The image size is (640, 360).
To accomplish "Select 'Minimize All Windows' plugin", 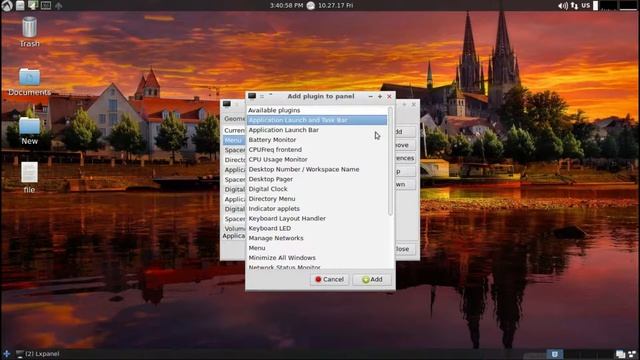I will tap(317, 258).
